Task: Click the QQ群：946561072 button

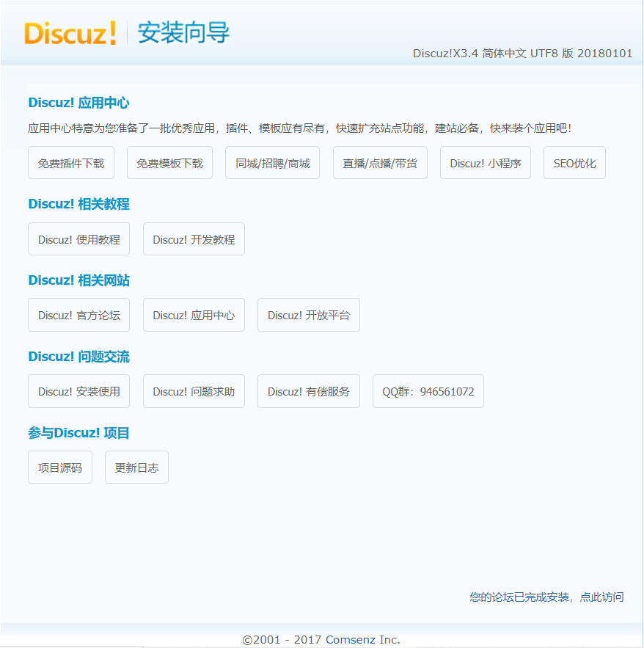Action: point(428,391)
